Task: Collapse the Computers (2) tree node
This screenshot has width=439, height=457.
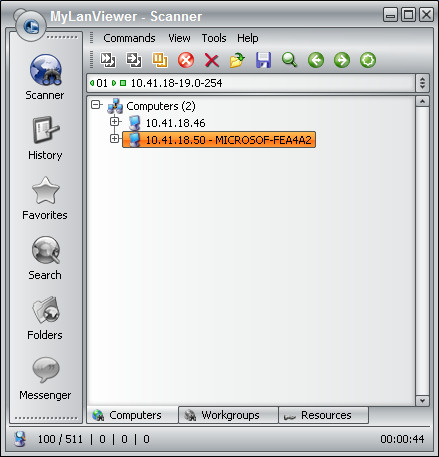Action: (96, 105)
